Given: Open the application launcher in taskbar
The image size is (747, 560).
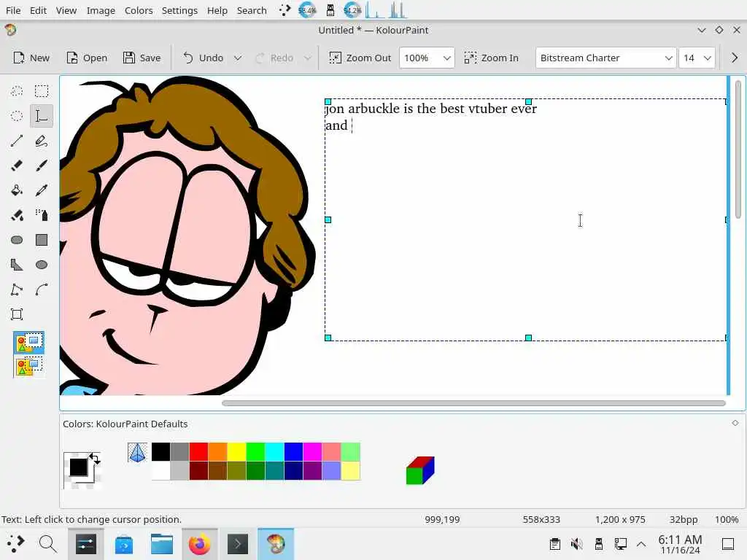Looking at the screenshot, I should click(16, 543).
